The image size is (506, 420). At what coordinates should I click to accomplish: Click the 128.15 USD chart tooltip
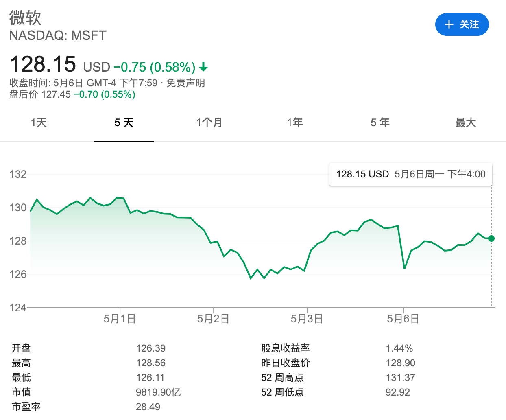click(411, 174)
